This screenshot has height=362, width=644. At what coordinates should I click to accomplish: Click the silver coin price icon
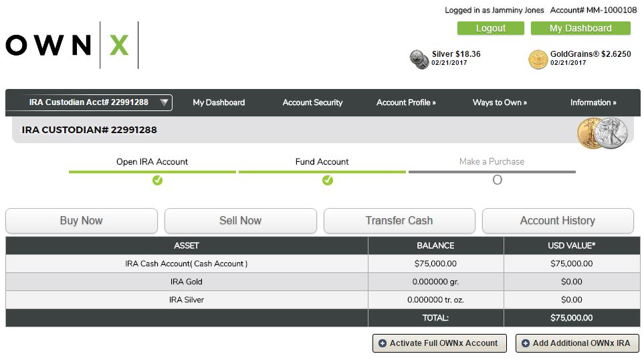[419, 59]
